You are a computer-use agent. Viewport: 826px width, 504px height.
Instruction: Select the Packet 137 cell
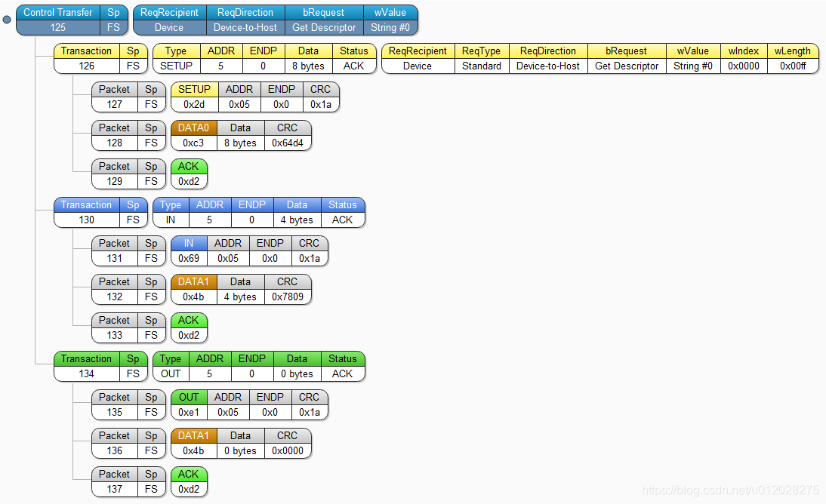(x=115, y=481)
